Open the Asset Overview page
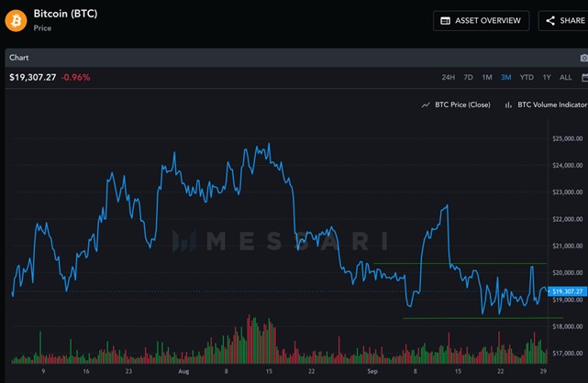Image resolution: width=588 pixels, height=383 pixels. 481,20
